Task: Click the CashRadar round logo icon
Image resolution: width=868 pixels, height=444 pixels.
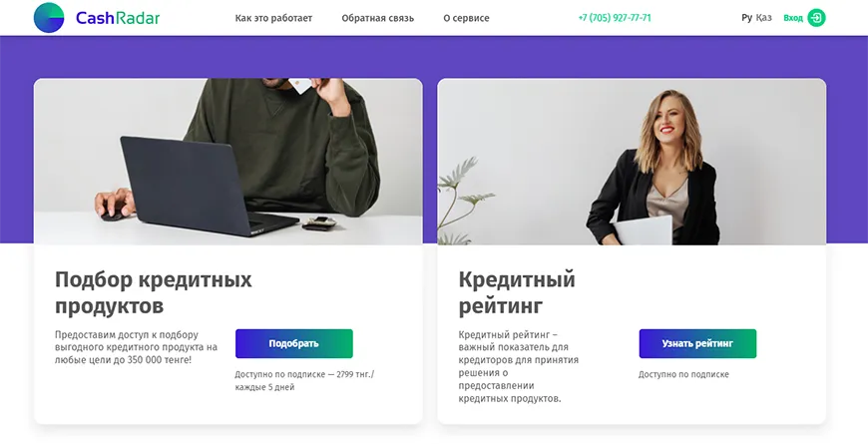Action: pos(49,18)
